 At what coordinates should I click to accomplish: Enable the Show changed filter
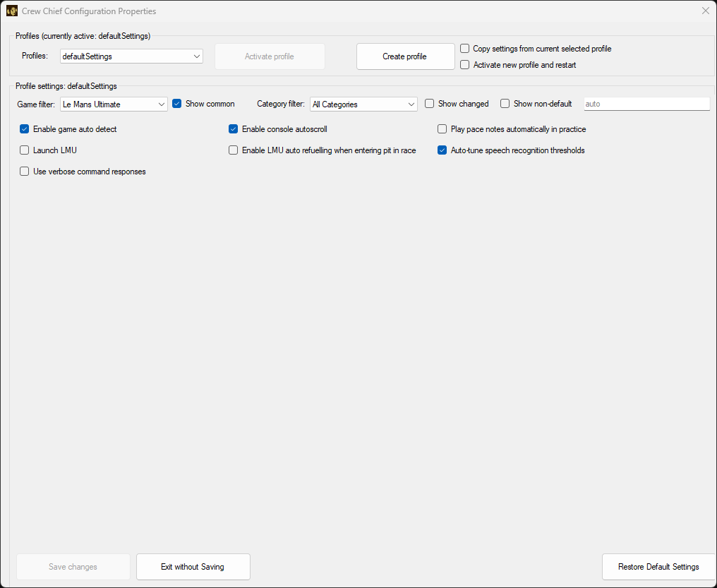[x=429, y=103]
